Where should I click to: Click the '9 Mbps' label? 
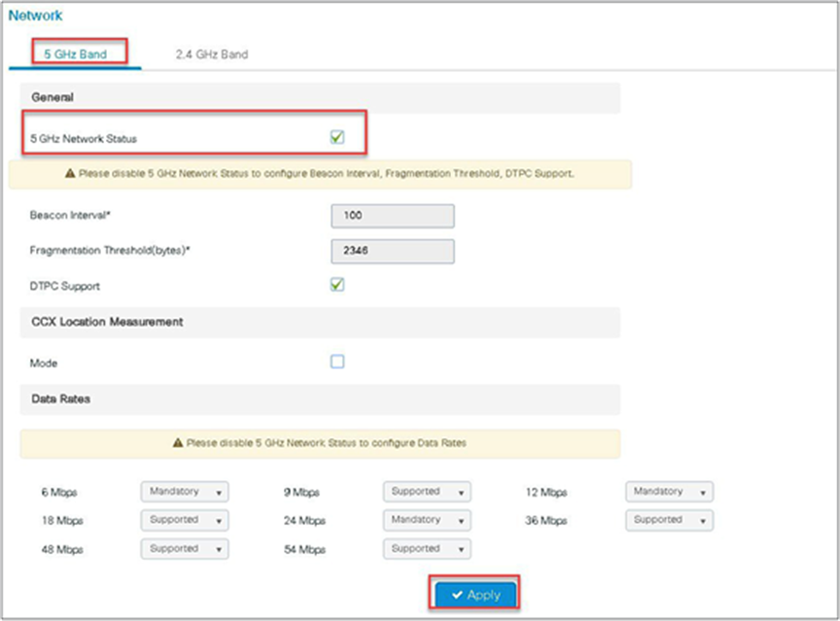pyautogui.click(x=301, y=492)
